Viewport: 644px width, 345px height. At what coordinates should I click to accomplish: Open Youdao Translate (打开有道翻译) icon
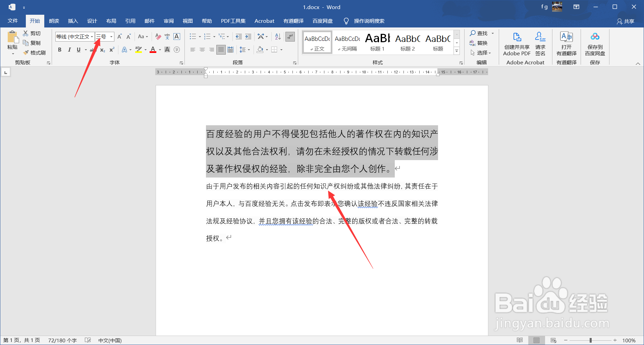coord(567,37)
